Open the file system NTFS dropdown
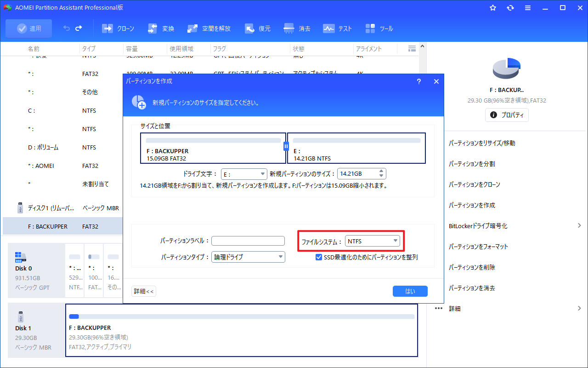 tap(373, 241)
